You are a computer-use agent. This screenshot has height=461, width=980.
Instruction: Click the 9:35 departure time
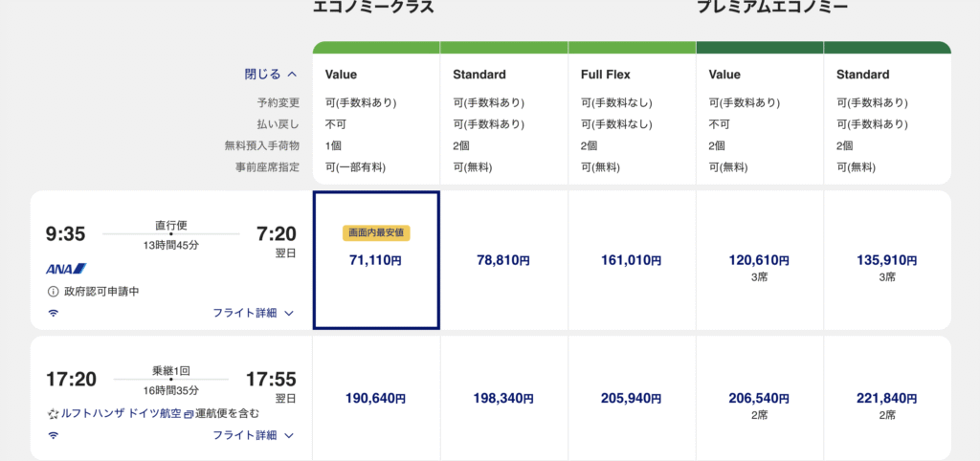tap(66, 234)
